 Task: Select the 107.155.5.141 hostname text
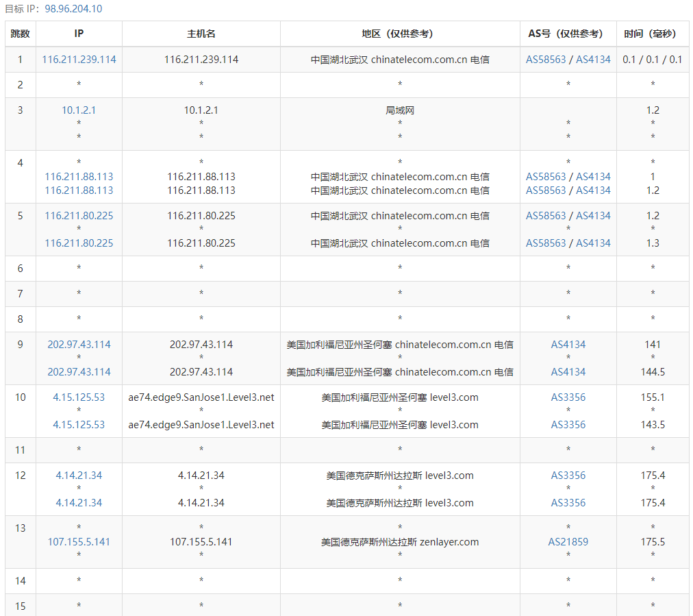click(201, 542)
